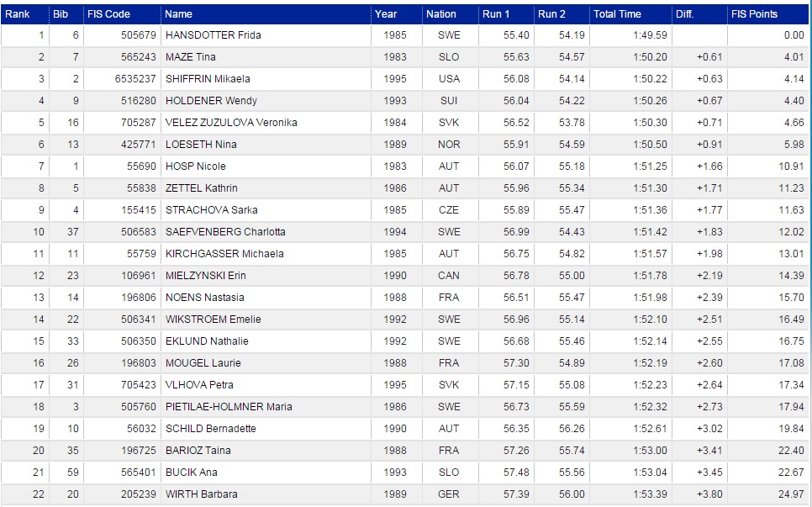Viewport: 812px width, 507px height.
Task: Open MAZE Tina athlete profile
Action: pyautogui.click(x=191, y=57)
